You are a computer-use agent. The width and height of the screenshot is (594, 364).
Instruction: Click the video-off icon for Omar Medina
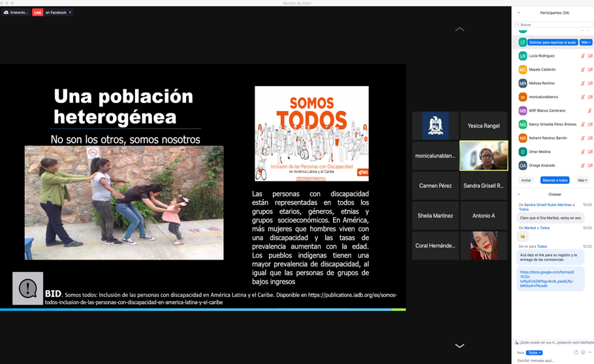(x=590, y=152)
